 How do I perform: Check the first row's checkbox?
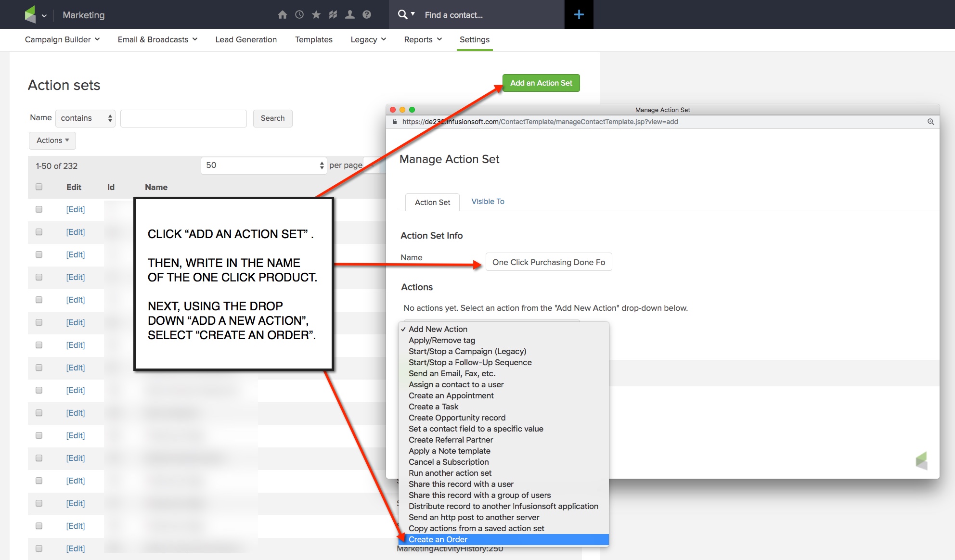coord(39,209)
